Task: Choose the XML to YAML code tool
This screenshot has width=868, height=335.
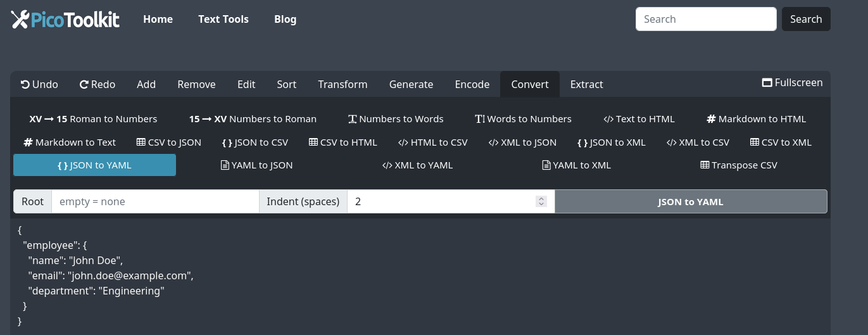Action: (x=417, y=165)
